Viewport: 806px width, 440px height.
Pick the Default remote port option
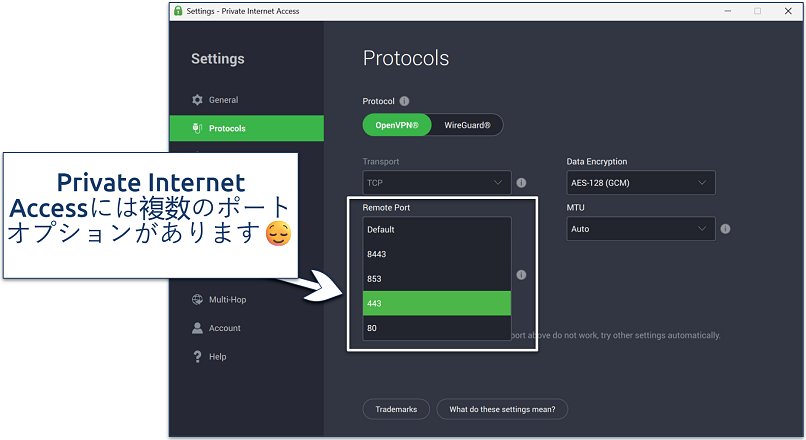(437, 229)
